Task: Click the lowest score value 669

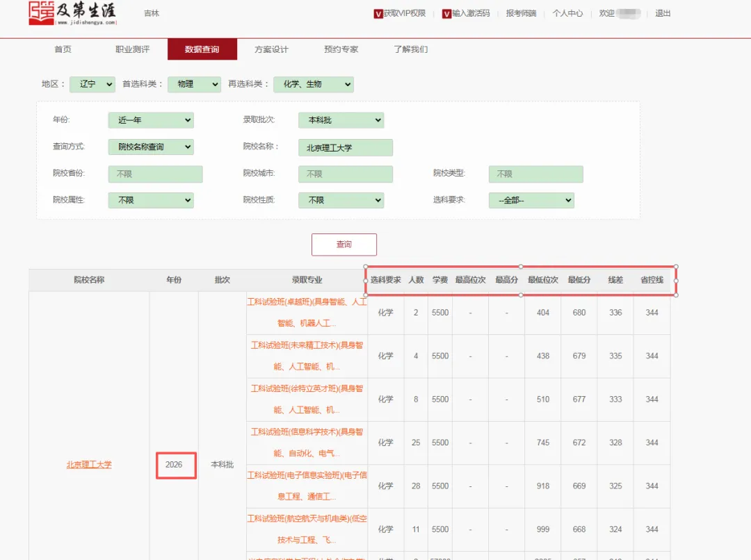Action: point(579,486)
